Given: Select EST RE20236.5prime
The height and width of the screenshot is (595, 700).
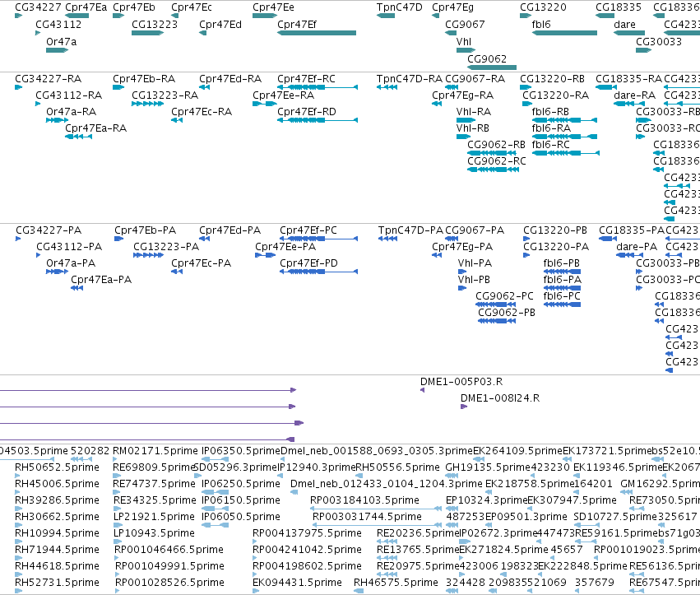Looking at the screenshot, I should pyautogui.click(x=387, y=542).
